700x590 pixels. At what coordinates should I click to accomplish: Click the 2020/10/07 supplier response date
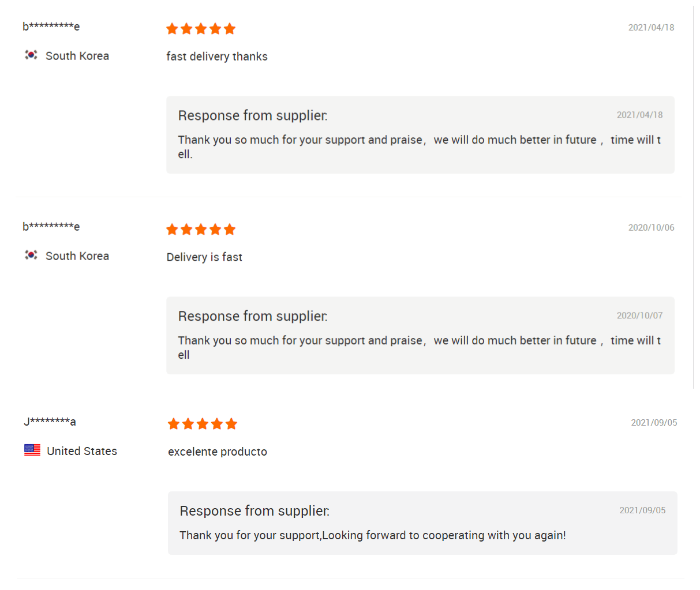639,315
